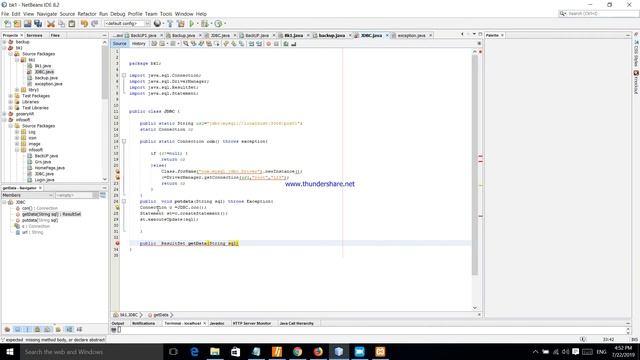Open the HTTP Server Monitor tab

pos(252,323)
